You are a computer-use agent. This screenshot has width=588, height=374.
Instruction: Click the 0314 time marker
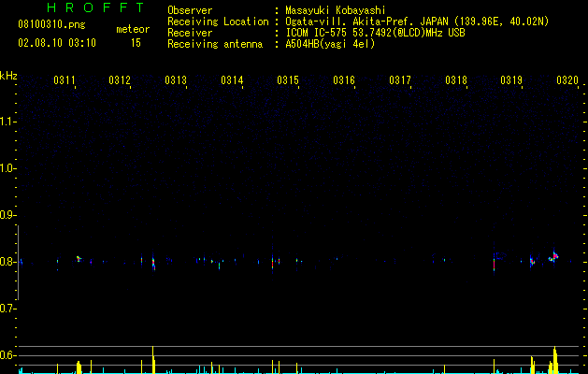pyautogui.click(x=232, y=80)
